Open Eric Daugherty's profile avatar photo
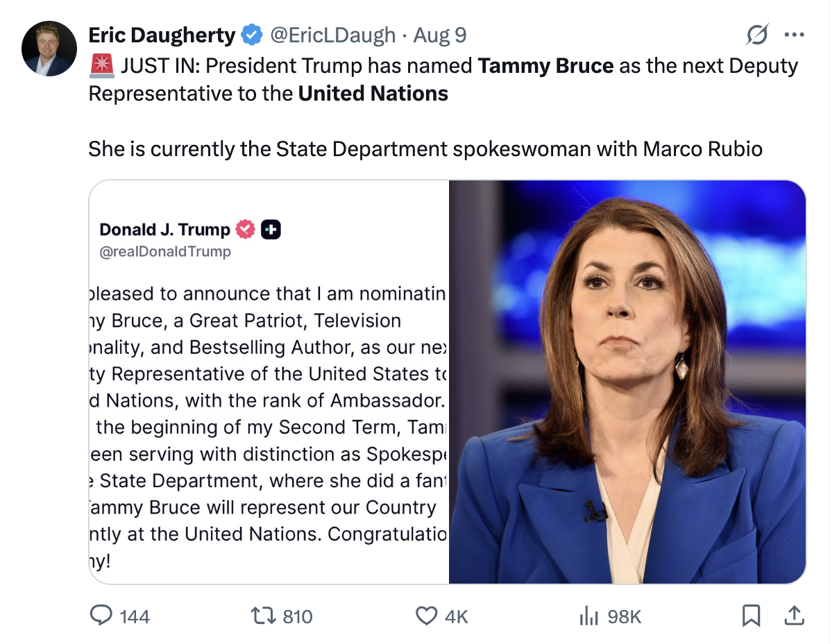 (49, 49)
